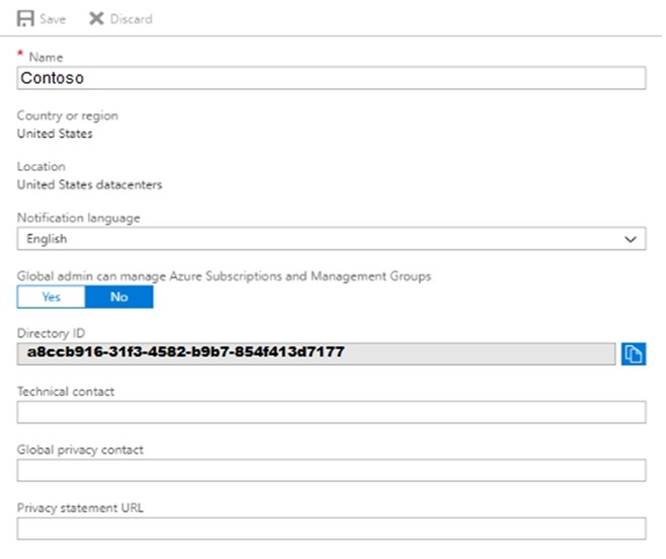The width and height of the screenshot is (666, 559).
Task: Click the Technical contact input field
Action: point(331,412)
